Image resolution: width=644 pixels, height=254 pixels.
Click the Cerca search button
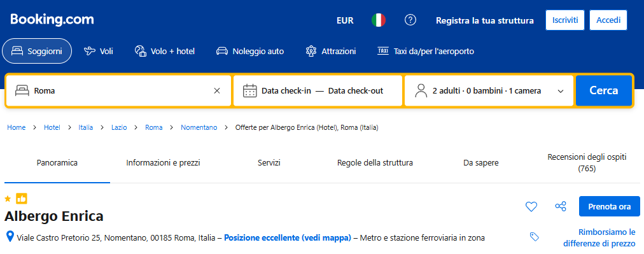[604, 90]
